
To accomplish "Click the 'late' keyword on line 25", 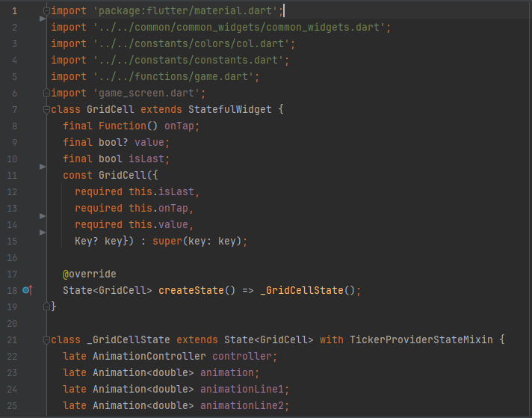I will [75, 406].
